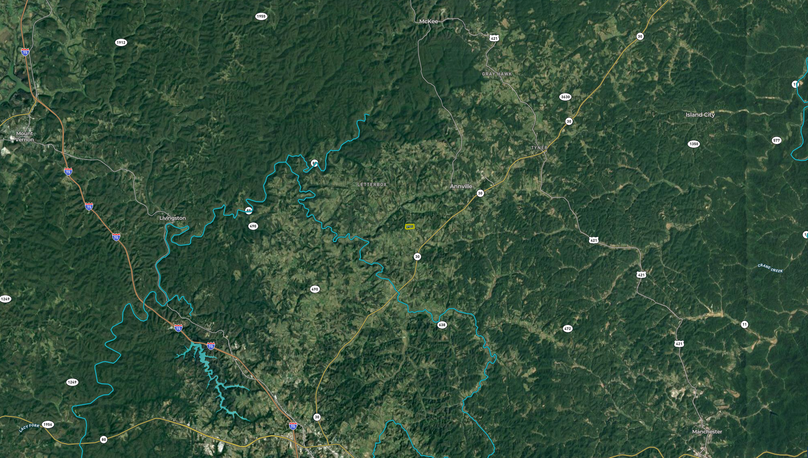808x458 pixels.
Task: Select the Annville town label
Action: click(x=461, y=186)
